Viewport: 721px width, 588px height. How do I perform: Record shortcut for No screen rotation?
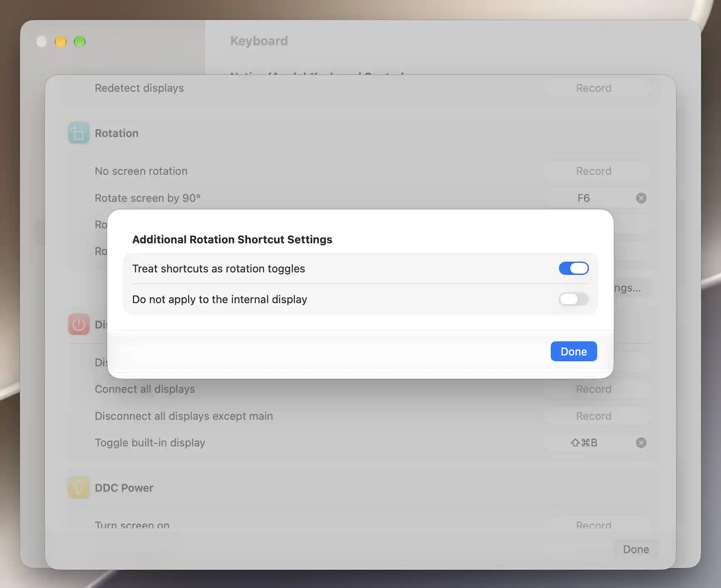click(597, 171)
